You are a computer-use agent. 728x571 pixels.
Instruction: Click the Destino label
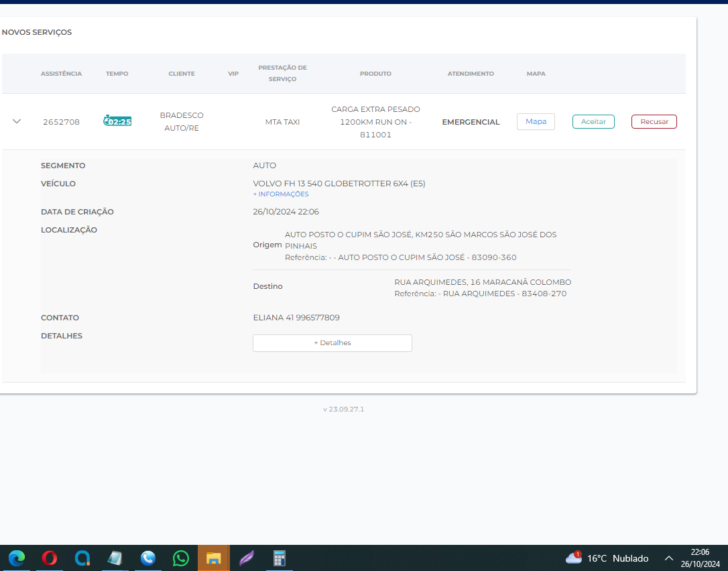point(268,286)
